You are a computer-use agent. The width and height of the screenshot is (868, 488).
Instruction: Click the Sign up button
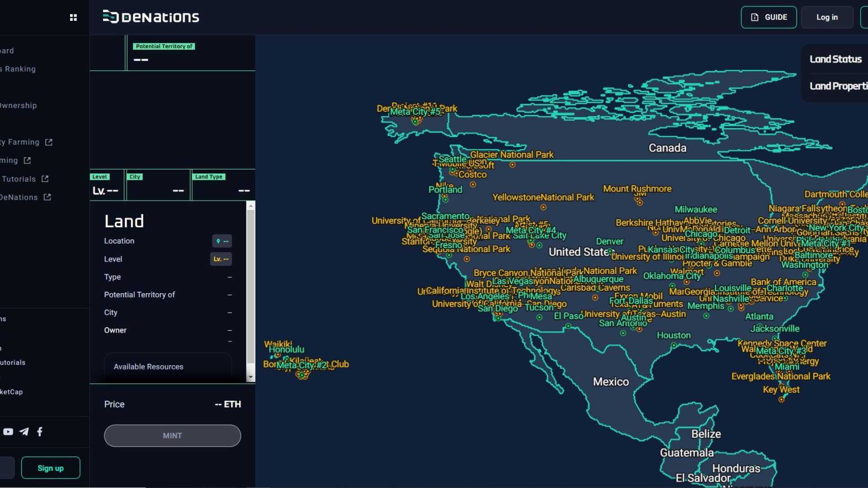click(51, 468)
